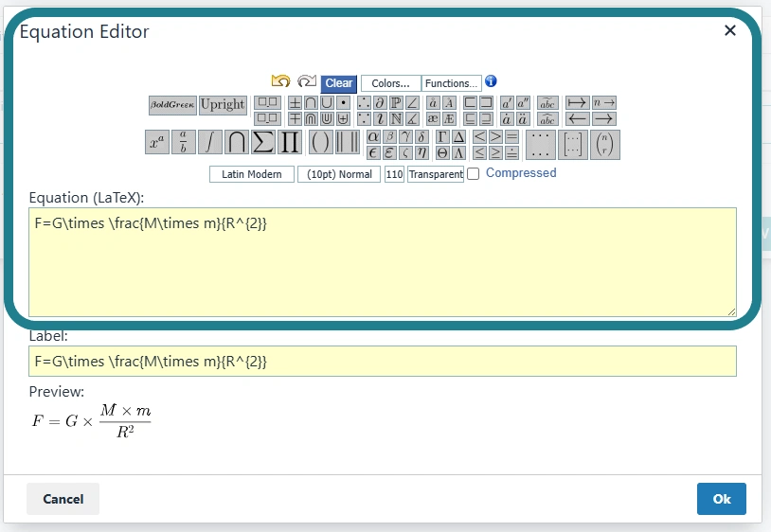Insert the partial derivative symbol
Viewport: 771px width, 532px height.
click(x=379, y=102)
